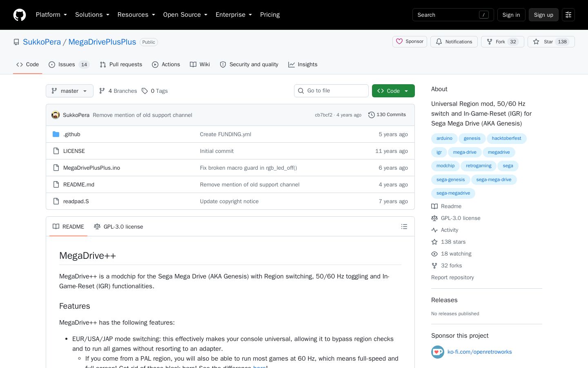Show the README outline list icon

point(404,227)
